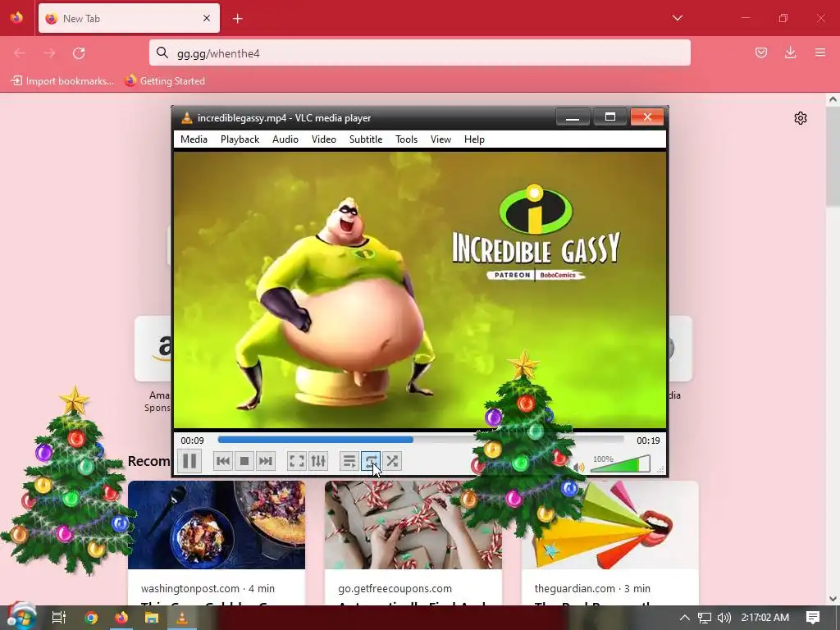Go back in Firefox

(20, 53)
